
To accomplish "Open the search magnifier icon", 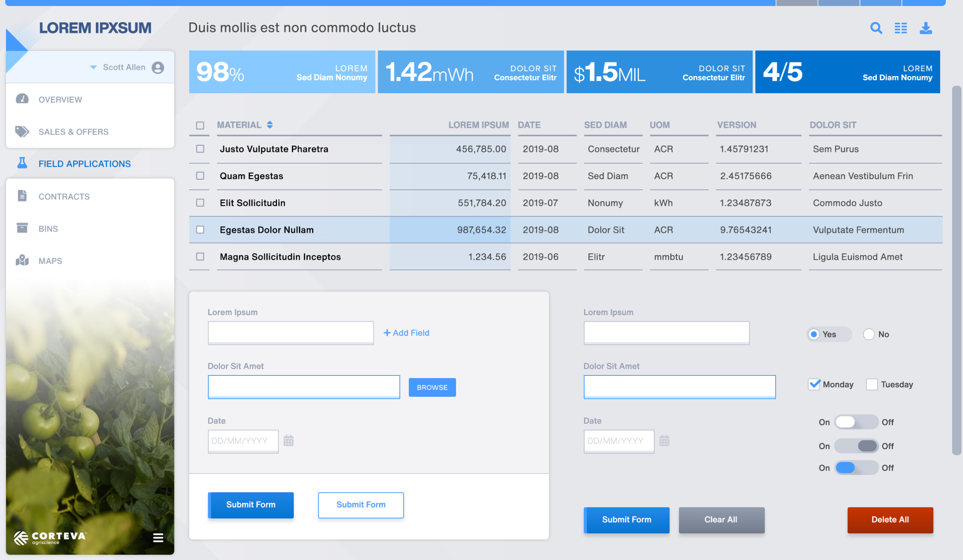I will (x=876, y=28).
